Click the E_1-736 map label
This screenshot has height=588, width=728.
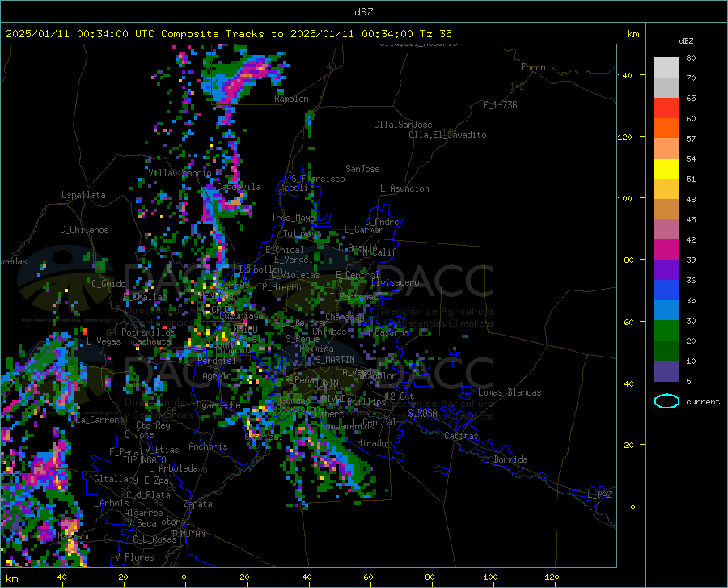[x=500, y=105]
